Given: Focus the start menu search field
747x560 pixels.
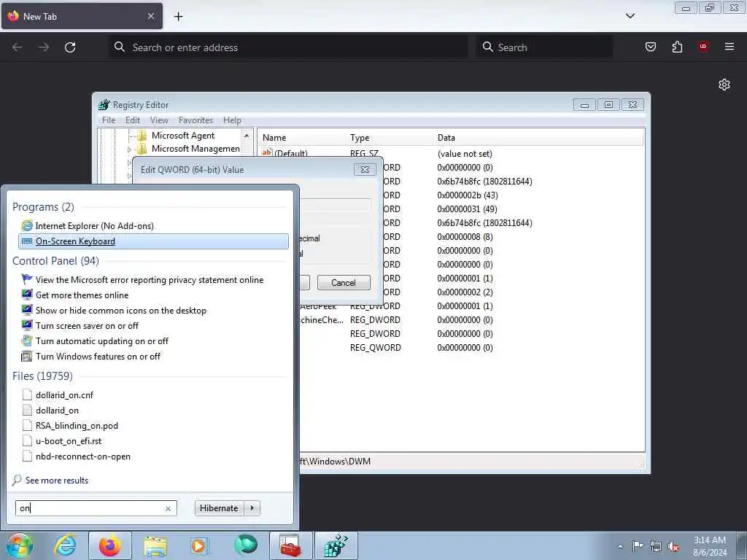Looking at the screenshot, I should [90, 508].
